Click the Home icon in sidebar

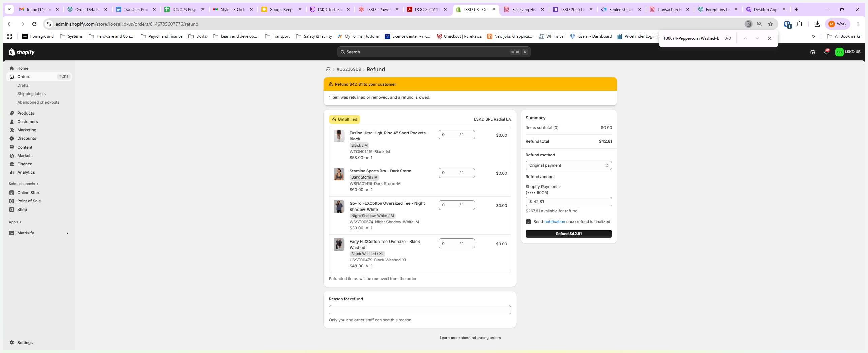12,68
